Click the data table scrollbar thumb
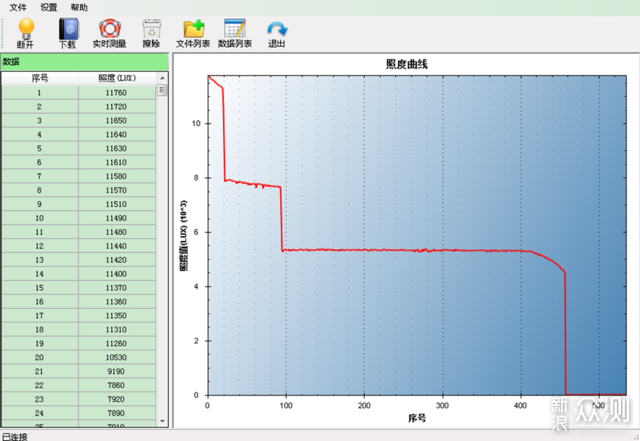This screenshot has height=441, width=640. [x=162, y=90]
